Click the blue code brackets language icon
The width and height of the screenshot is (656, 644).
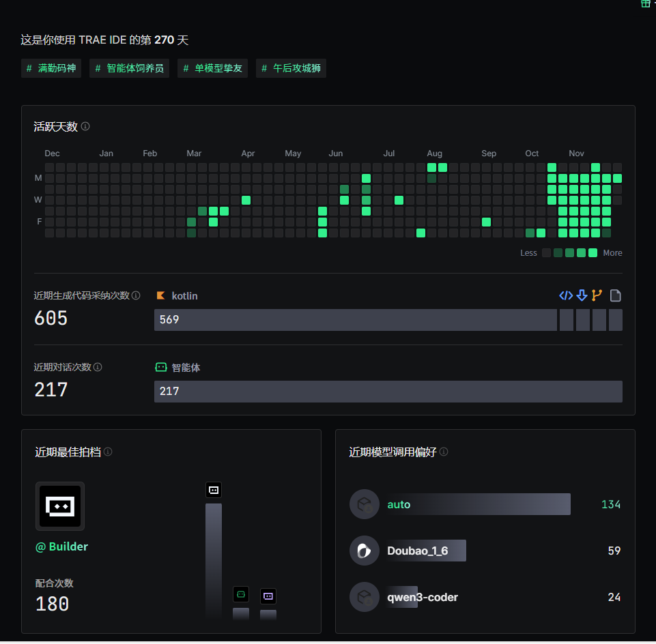(566, 295)
